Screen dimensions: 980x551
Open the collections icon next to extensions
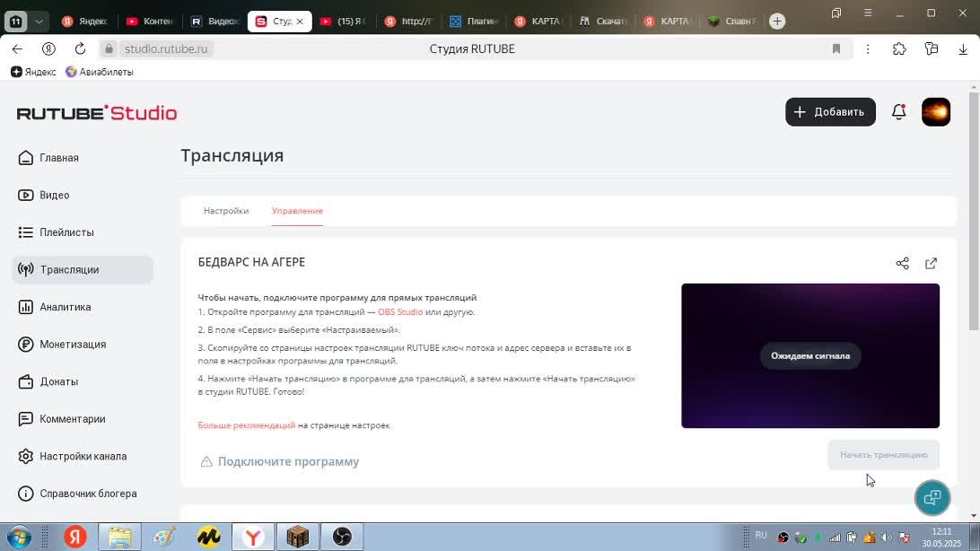(932, 48)
